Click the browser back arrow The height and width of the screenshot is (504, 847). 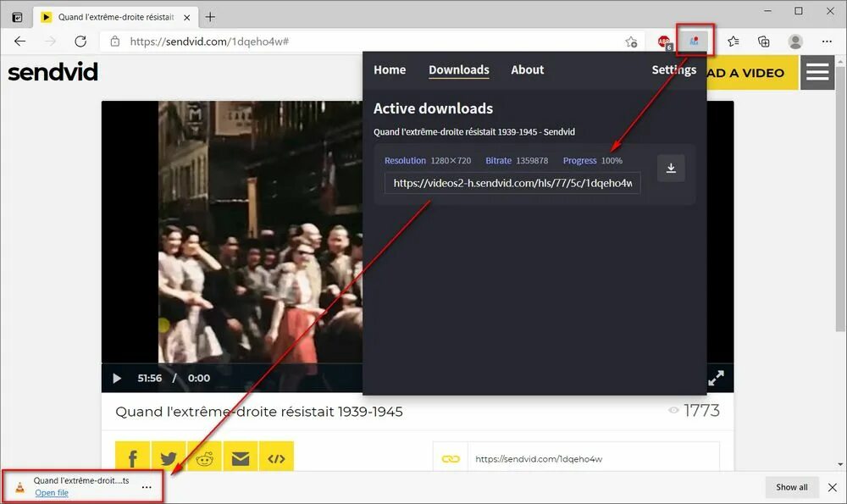coord(20,41)
